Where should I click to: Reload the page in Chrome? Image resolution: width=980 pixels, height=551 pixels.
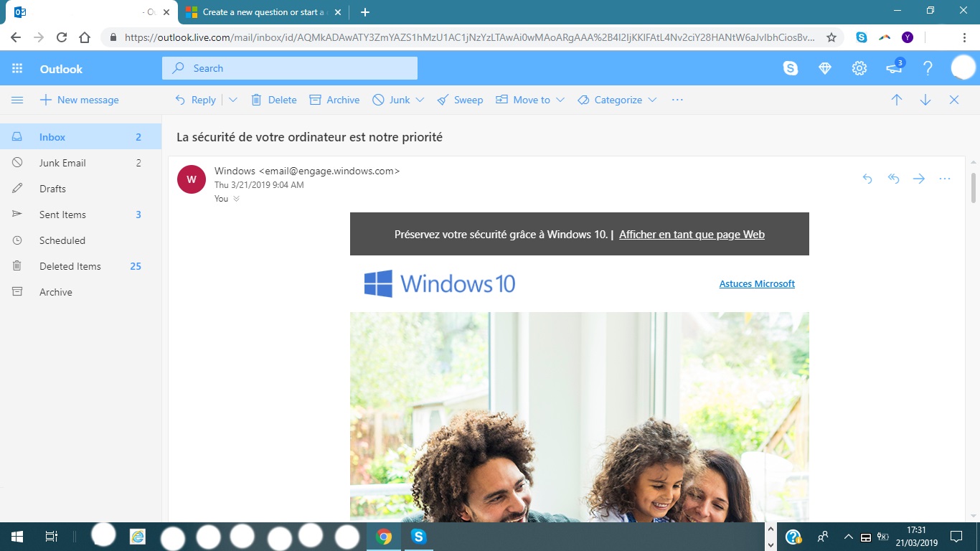[x=62, y=37]
